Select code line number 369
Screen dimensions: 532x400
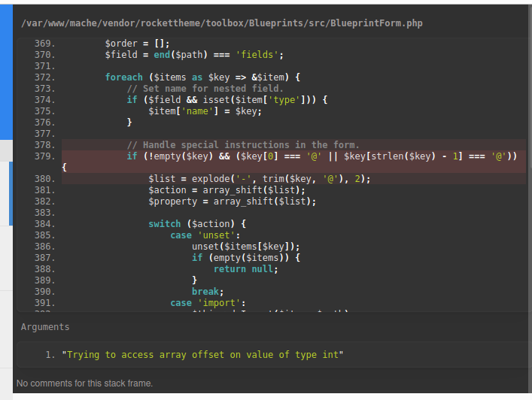point(45,44)
